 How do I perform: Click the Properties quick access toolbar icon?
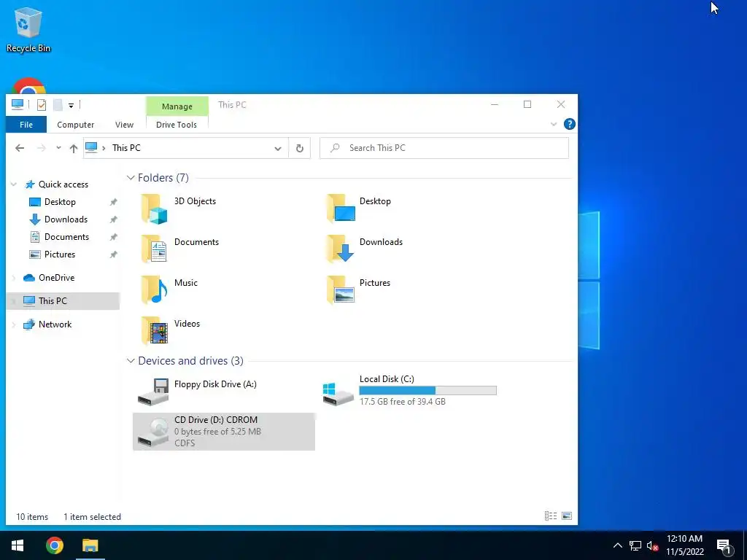click(42, 105)
